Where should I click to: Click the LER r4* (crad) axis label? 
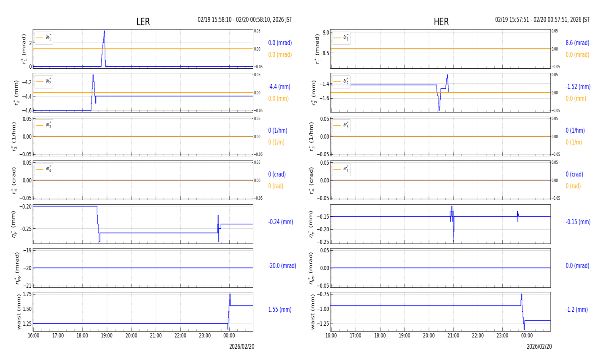tap(14, 180)
